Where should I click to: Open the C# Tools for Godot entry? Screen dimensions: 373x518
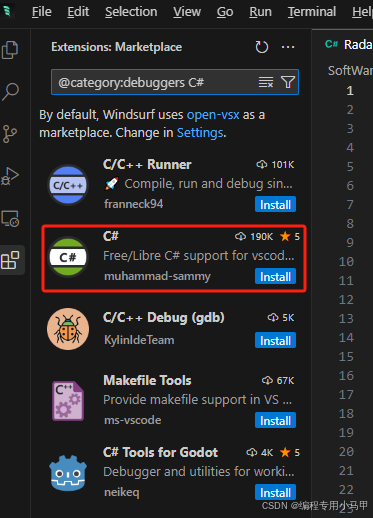pyautogui.click(x=173, y=472)
